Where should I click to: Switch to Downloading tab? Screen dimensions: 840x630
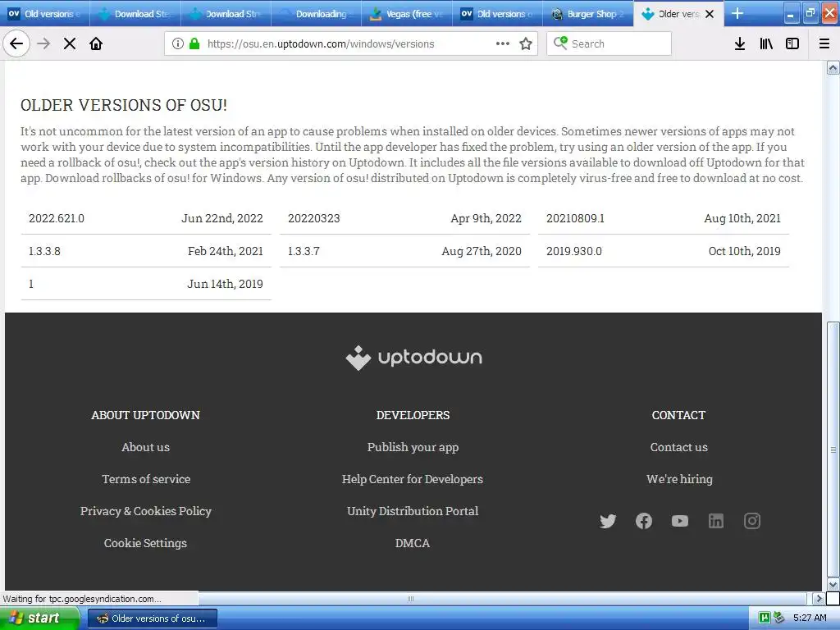[317, 14]
